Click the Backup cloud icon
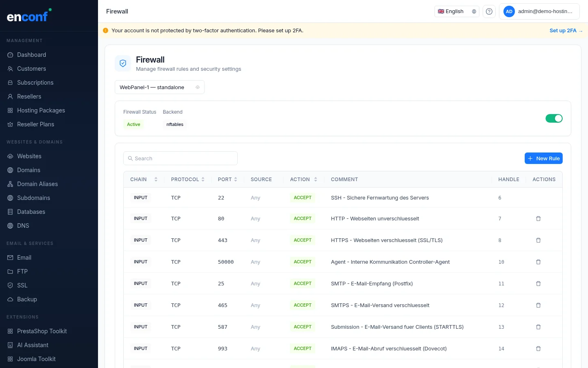The height and width of the screenshot is (368, 588). [10, 299]
